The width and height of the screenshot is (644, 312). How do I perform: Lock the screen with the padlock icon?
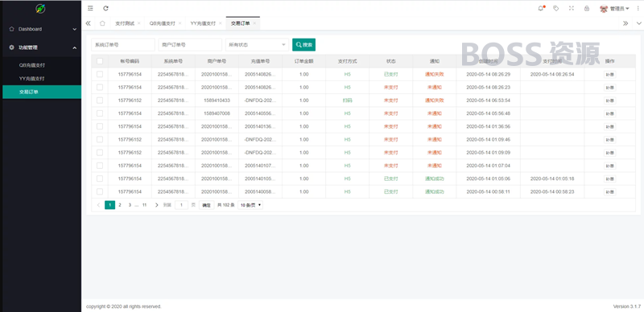(587, 8)
